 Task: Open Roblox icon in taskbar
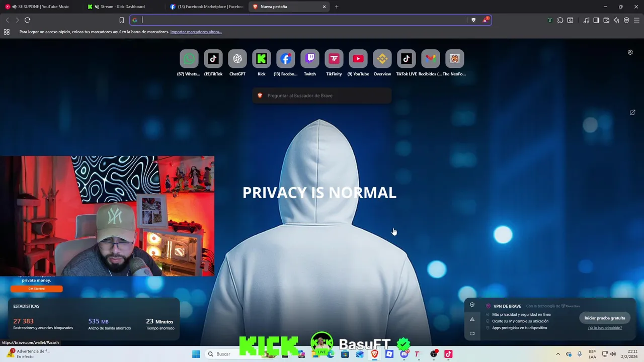(389, 354)
